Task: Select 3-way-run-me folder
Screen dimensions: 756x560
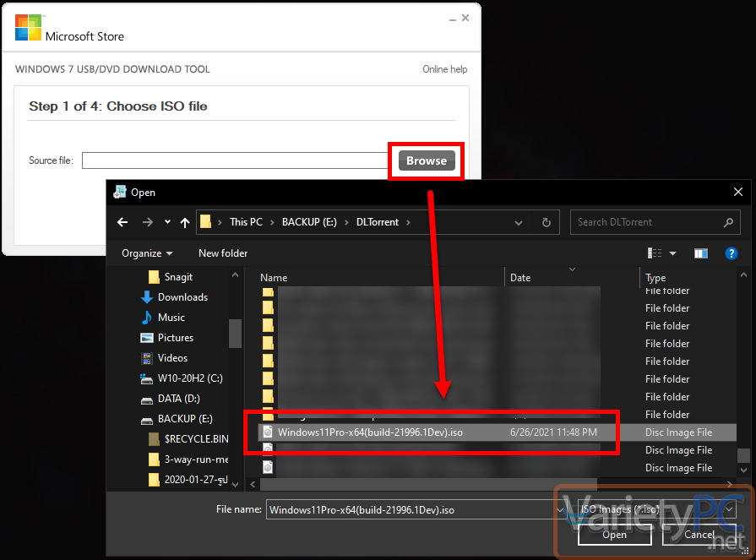Action: pyautogui.click(x=196, y=459)
